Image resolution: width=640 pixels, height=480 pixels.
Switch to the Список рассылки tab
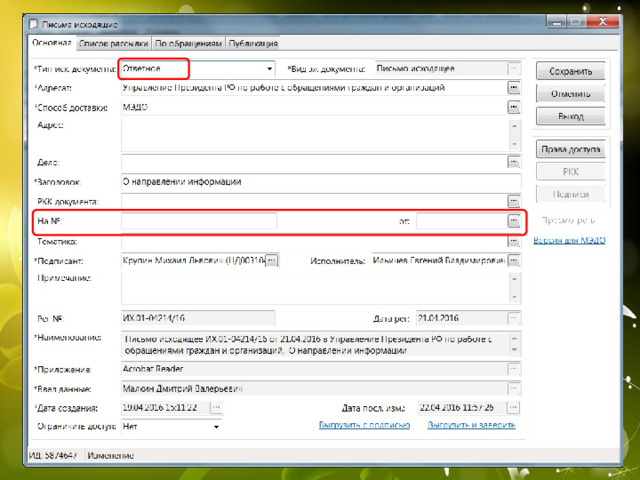113,43
